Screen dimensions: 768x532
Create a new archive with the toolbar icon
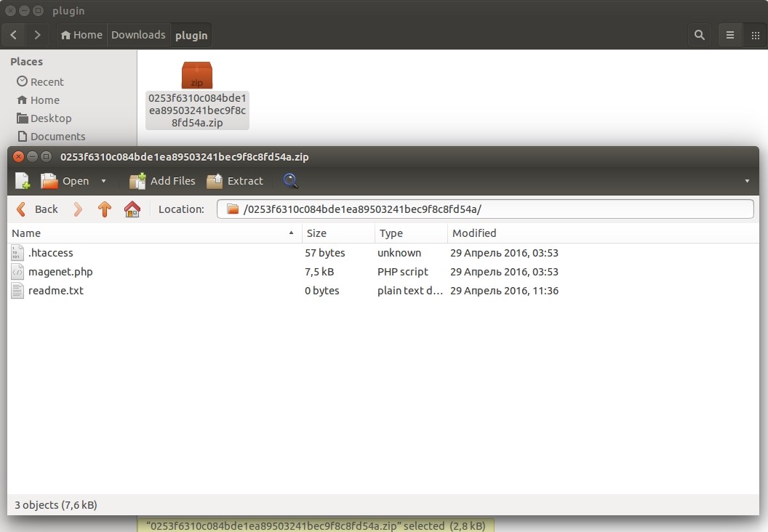coord(21,180)
